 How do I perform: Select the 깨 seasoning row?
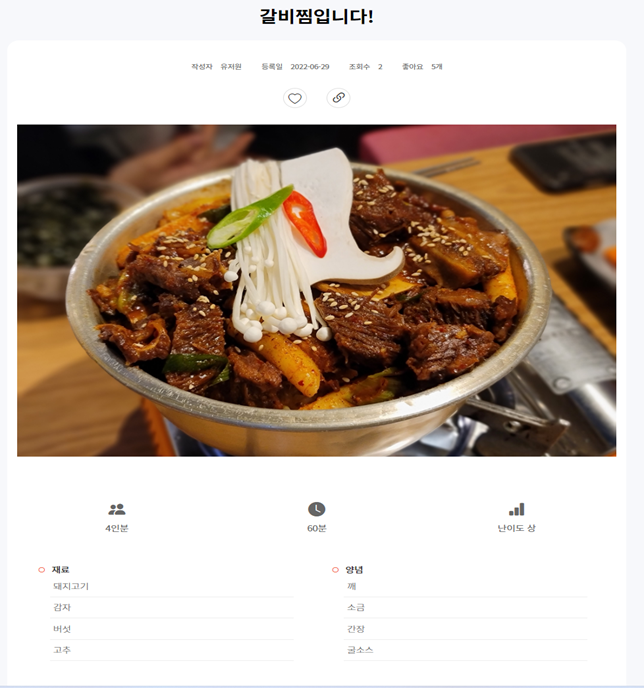tap(465, 587)
